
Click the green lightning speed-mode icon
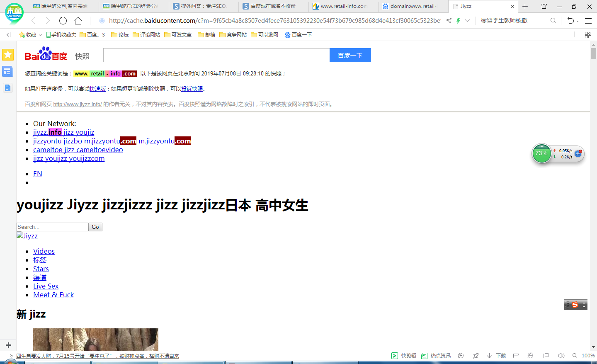click(458, 20)
